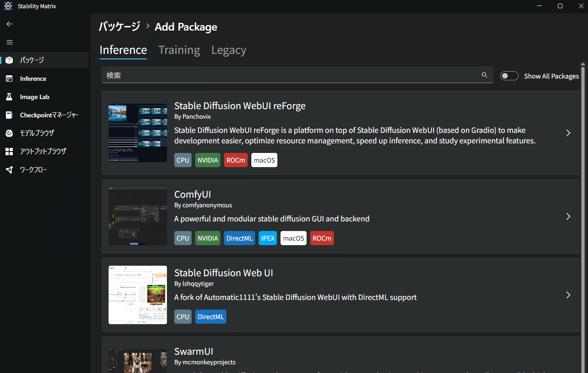Screen dimensions: 588x373
Task: Click the search magnifier icon
Action: tap(484, 75)
